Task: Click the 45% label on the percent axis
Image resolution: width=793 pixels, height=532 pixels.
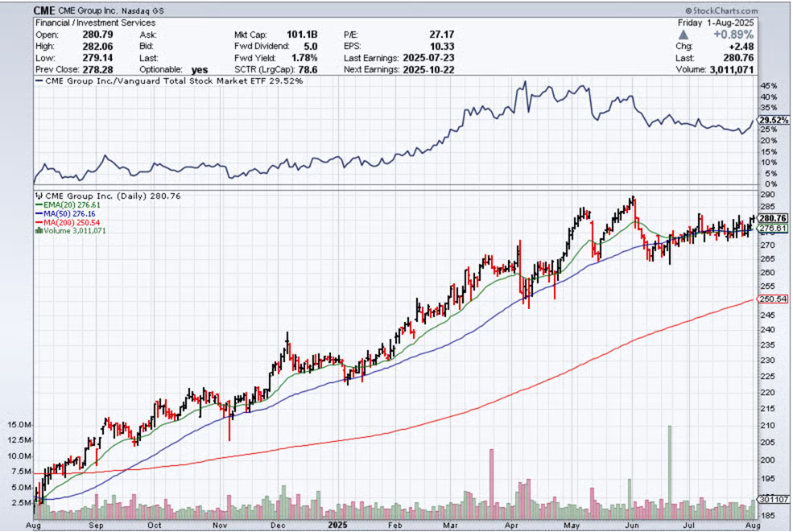Action: (769, 86)
